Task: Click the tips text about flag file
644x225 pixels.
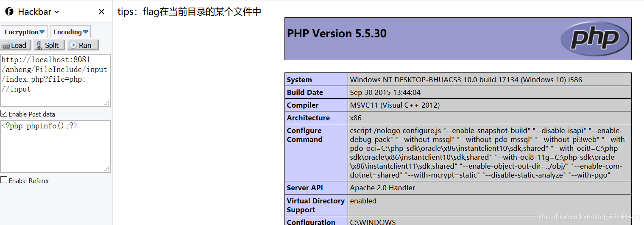Action: tap(189, 11)
